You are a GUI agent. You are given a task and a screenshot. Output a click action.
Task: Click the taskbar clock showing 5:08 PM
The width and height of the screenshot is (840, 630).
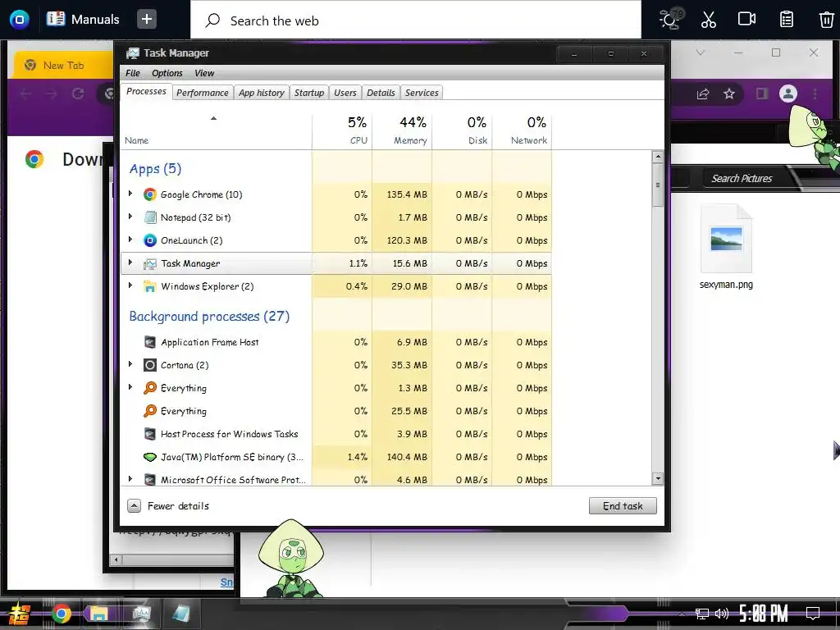764,614
